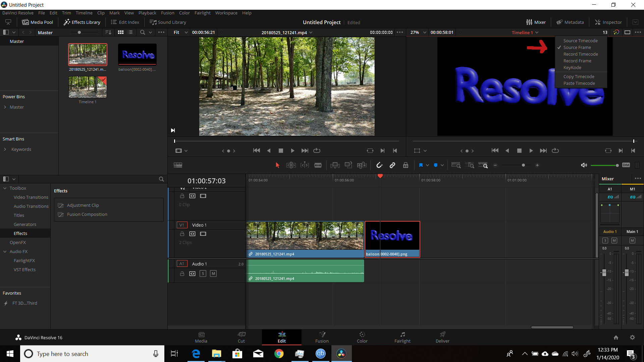This screenshot has height=362, width=644.
Task: Open flag color dropdown arrow
Action: (x=427, y=165)
